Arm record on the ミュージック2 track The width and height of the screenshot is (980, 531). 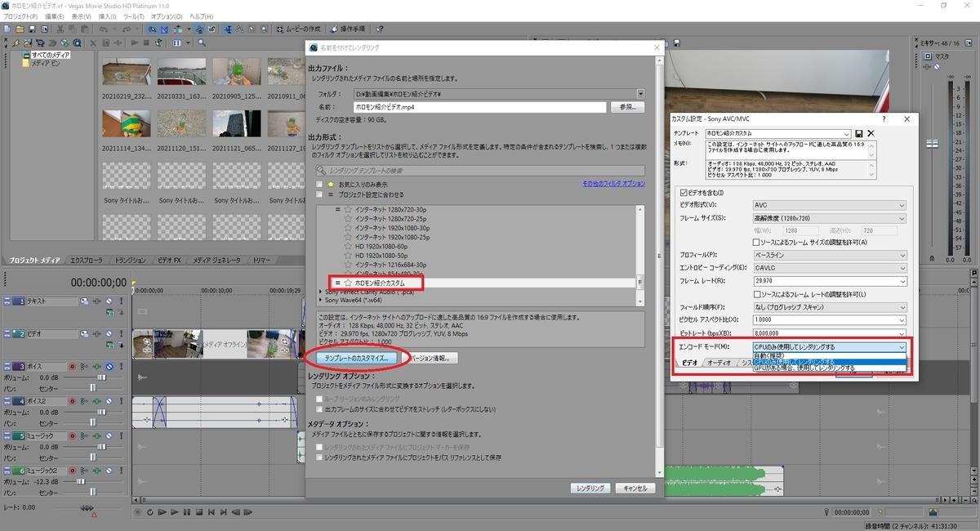point(72,471)
